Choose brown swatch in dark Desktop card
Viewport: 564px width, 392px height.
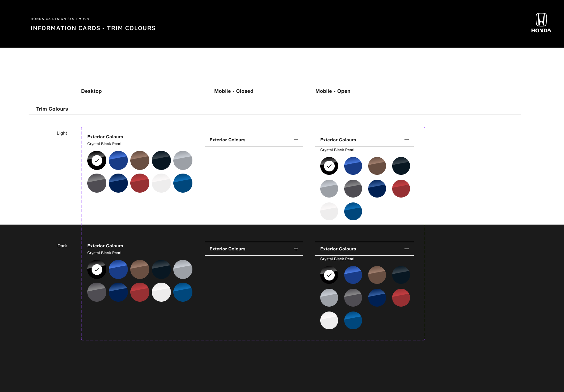coord(140,269)
